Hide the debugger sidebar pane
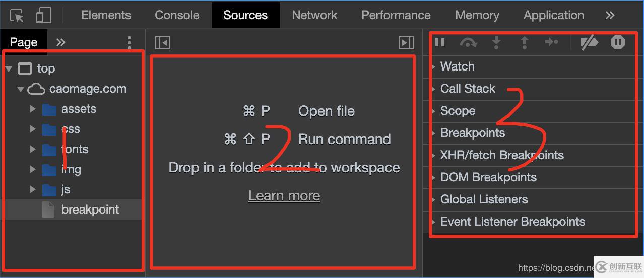Screen dimensions: 644x278 coord(406,43)
